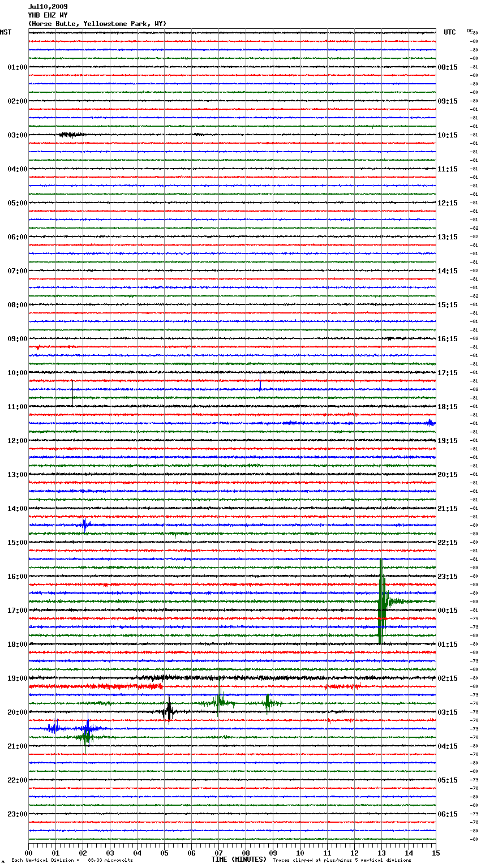Select the 20:00 MST time label
The image size is (481, 868).
point(18,712)
